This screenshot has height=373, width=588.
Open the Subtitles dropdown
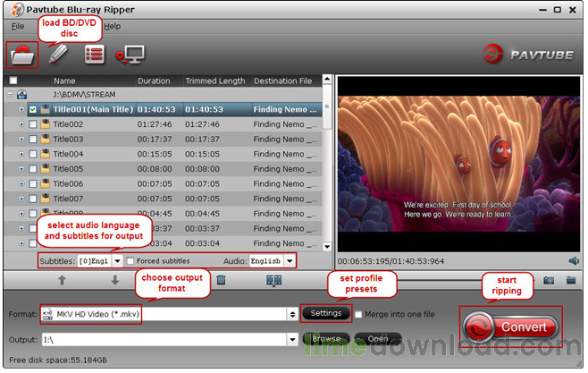click(117, 261)
